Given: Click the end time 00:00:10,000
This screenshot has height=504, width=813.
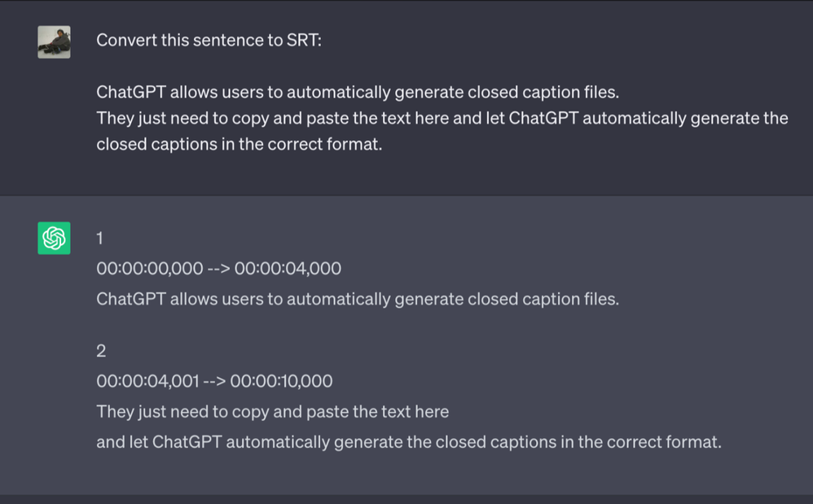Looking at the screenshot, I should coord(281,381).
